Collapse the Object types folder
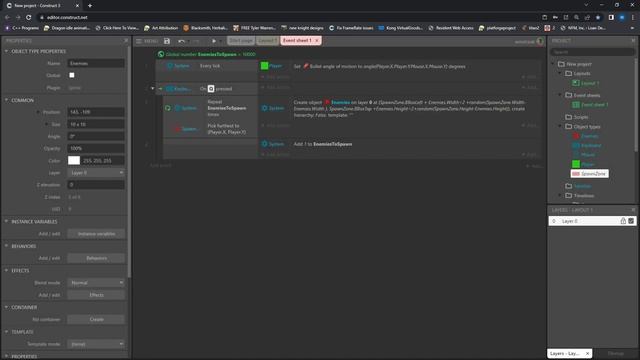The image size is (640, 360). pos(560,126)
